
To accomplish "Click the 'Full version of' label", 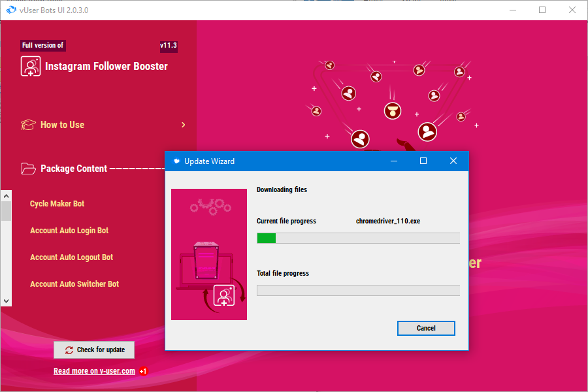I will (x=42, y=45).
